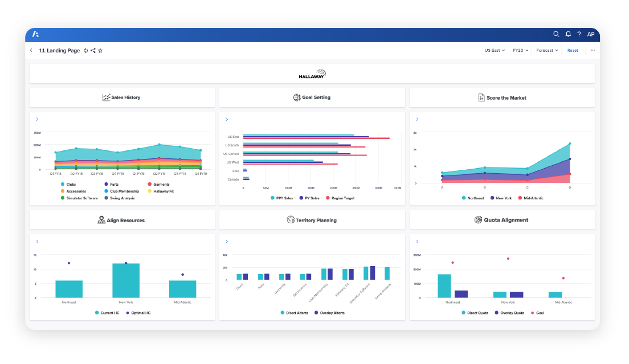Open notifications bell
629x364 pixels.
pos(568,34)
